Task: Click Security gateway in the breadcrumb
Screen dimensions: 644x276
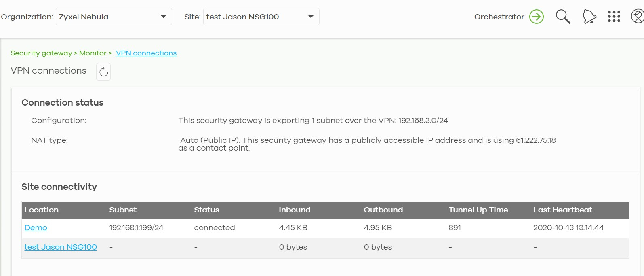Action: point(41,53)
